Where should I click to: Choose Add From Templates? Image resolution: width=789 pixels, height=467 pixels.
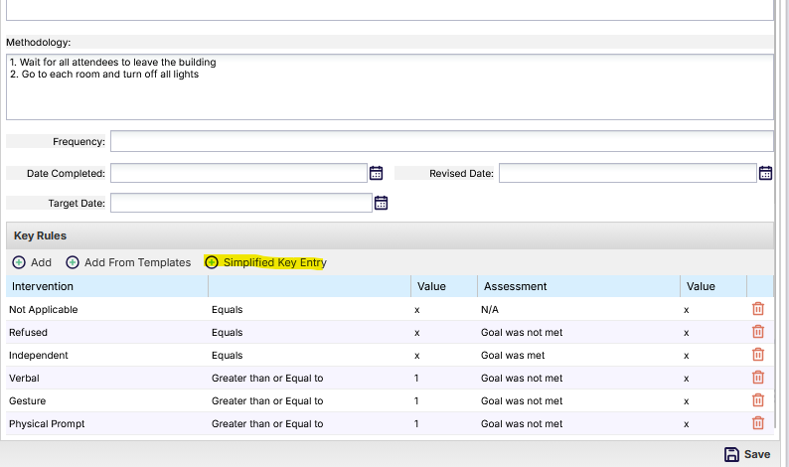click(128, 262)
